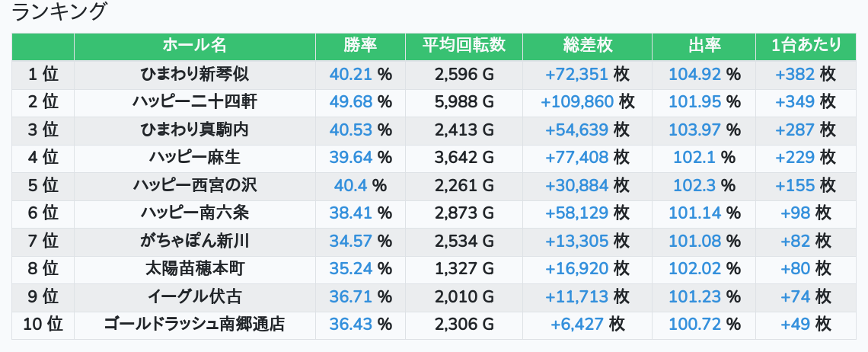
Task: Click the がちゃぽん新川 hall name
Action: coord(194,241)
